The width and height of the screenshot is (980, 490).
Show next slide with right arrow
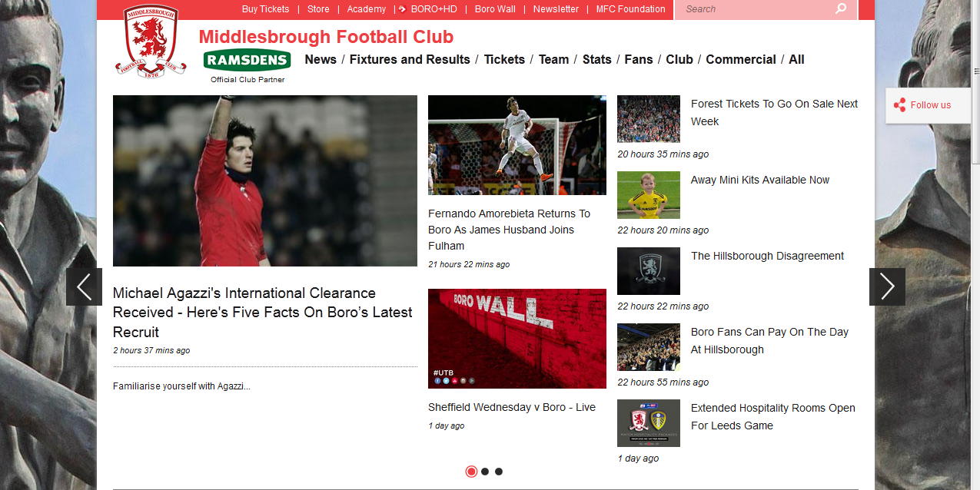(x=887, y=286)
